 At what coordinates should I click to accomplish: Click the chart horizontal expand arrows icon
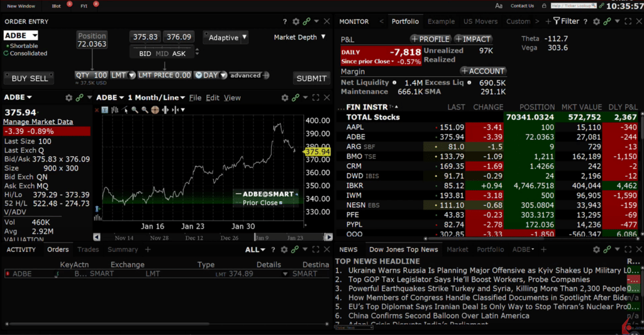(x=165, y=110)
